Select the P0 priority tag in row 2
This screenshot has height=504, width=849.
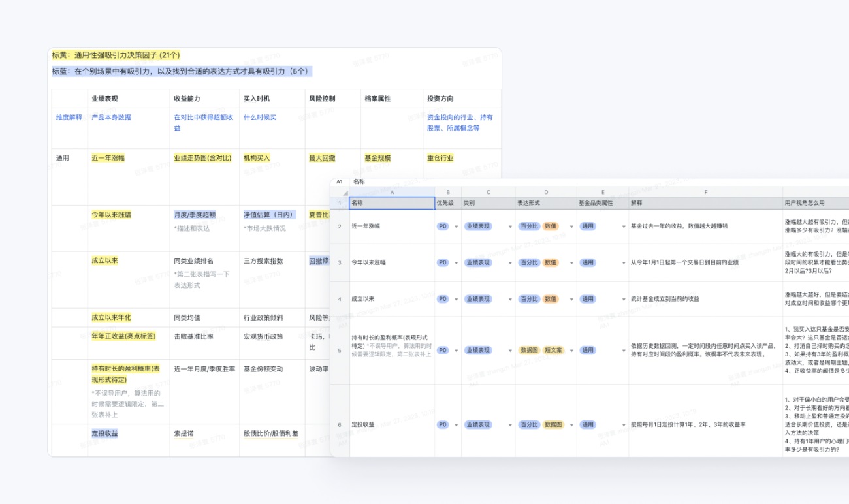[x=443, y=226]
